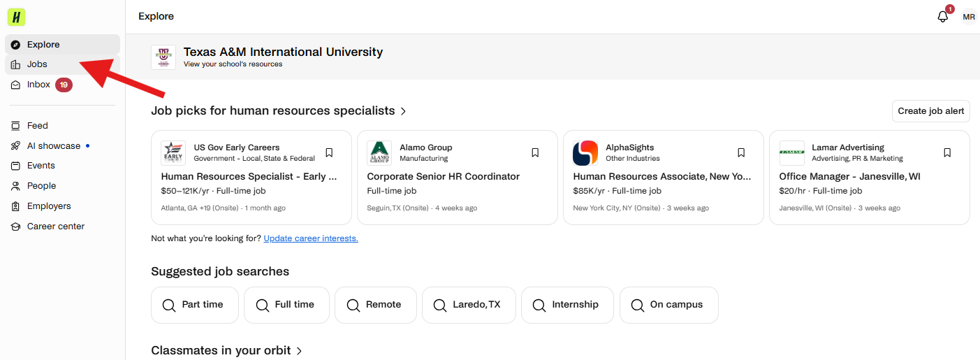Image resolution: width=980 pixels, height=360 pixels.
Task: Open the MR profile avatar menu
Action: point(968,17)
